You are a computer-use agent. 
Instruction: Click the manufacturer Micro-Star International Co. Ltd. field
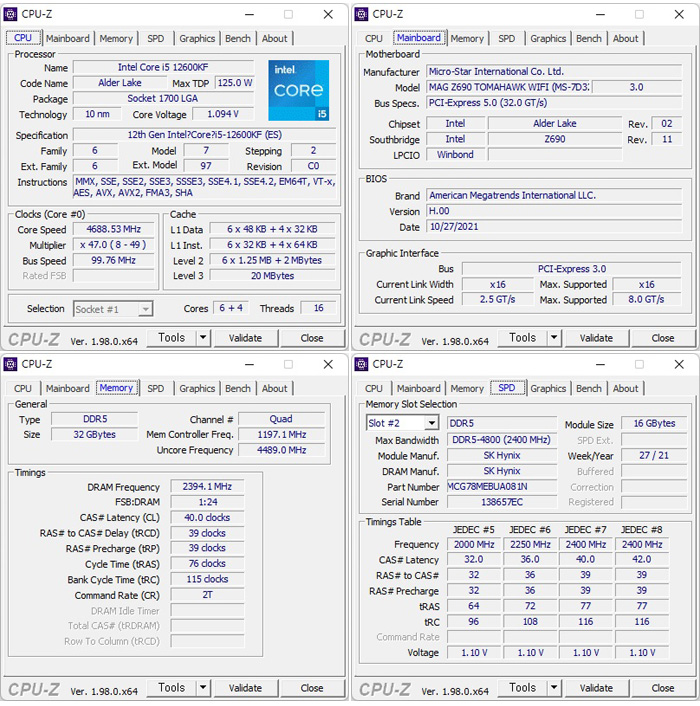pos(554,72)
